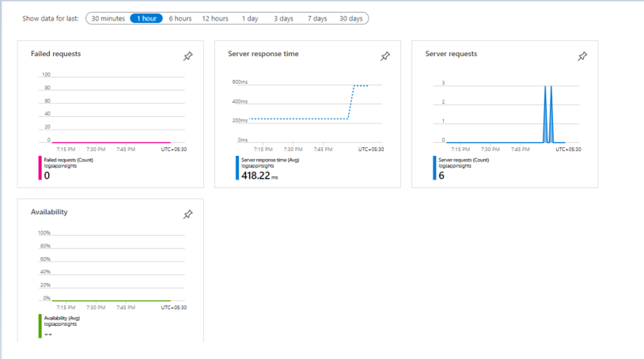The image size is (644, 359).
Task: Click the 'Show data for last:' label
Action: click(50, 18)
